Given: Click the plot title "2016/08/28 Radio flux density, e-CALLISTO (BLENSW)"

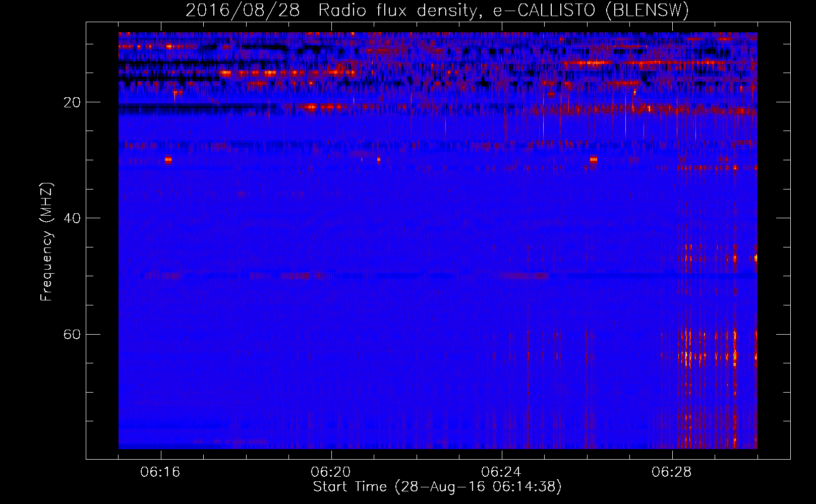Looking at the screenshot, I should pyautogui.click(x=437, y=11).
